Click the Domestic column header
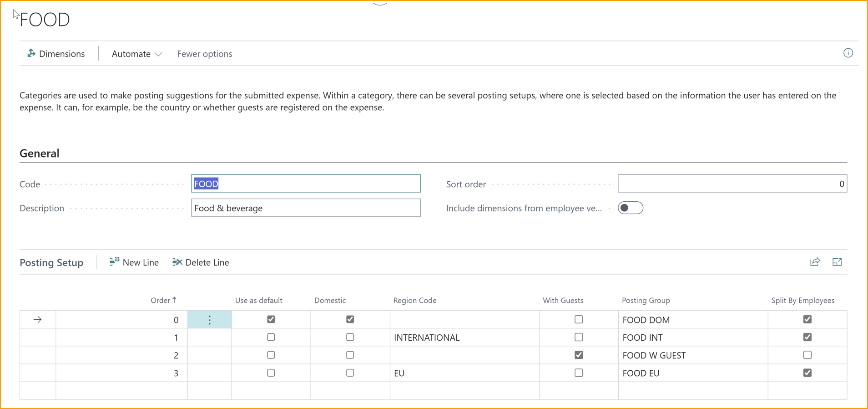Screen dimensions: 868x409 [x=330, y=300]
